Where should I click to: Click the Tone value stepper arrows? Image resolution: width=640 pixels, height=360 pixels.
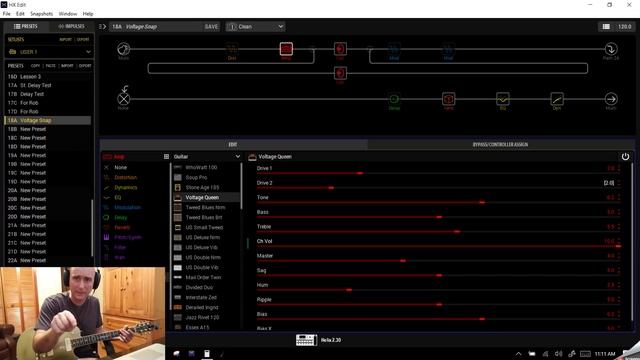619,198
